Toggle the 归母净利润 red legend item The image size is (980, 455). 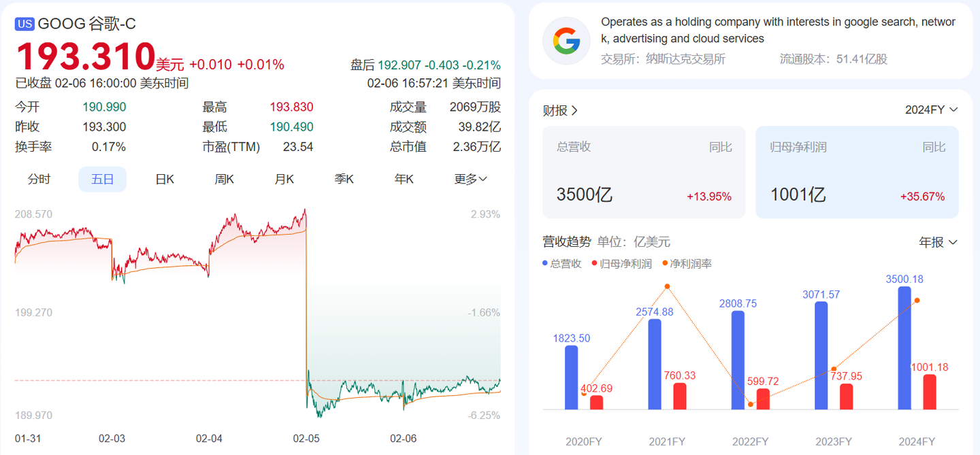point(622,264)
